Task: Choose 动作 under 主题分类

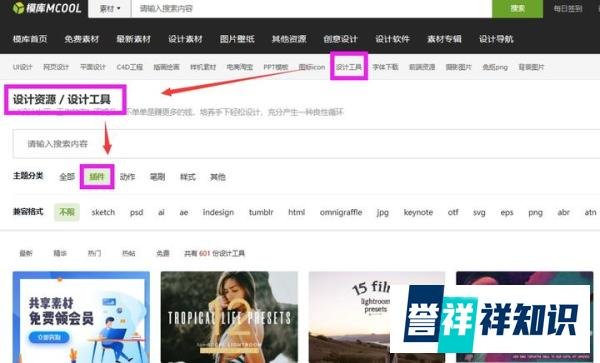Action: 127,177
